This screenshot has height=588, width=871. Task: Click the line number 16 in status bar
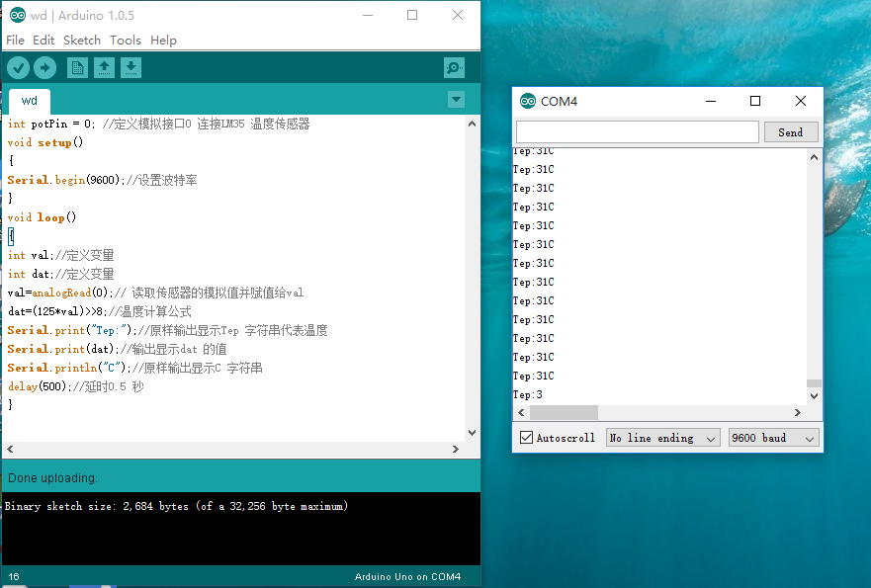(14, 576)
